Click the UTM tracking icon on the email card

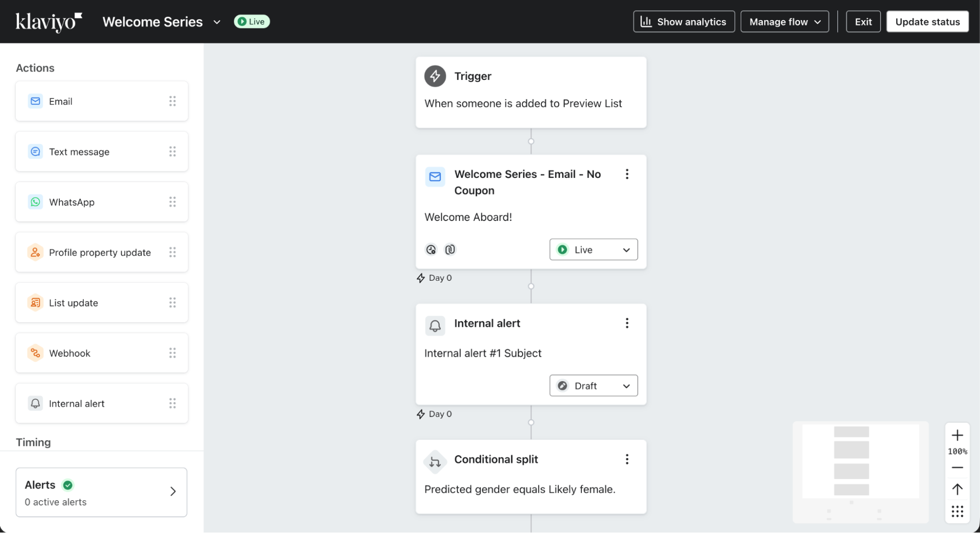[450, 249]
